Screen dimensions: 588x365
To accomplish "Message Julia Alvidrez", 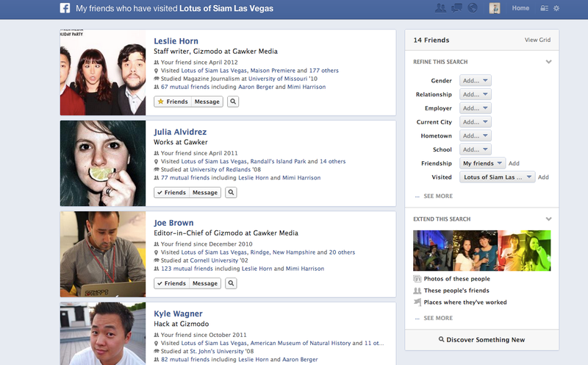I will [x=205, y=192].
